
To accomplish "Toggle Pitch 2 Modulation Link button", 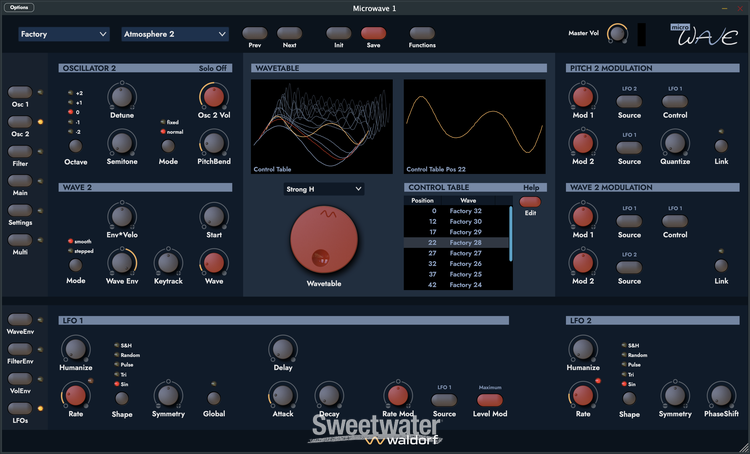I will pyautogui.click(x=721, y=146).
